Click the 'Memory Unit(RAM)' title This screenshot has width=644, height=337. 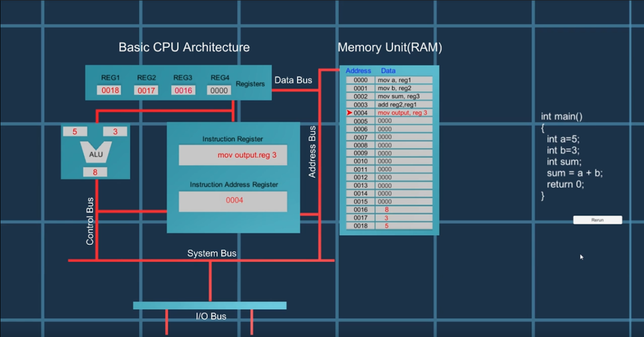pyautogui.click(x=389, y=47)
